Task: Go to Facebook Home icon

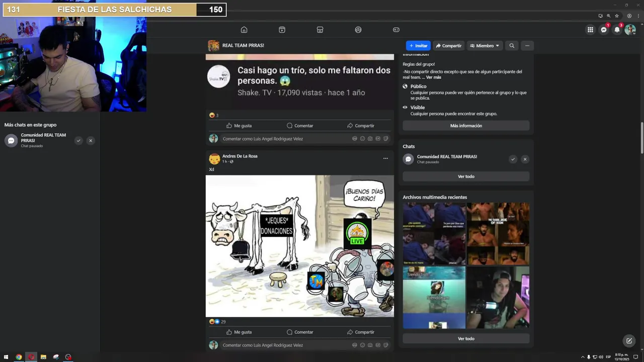Action: pos(244,30)
